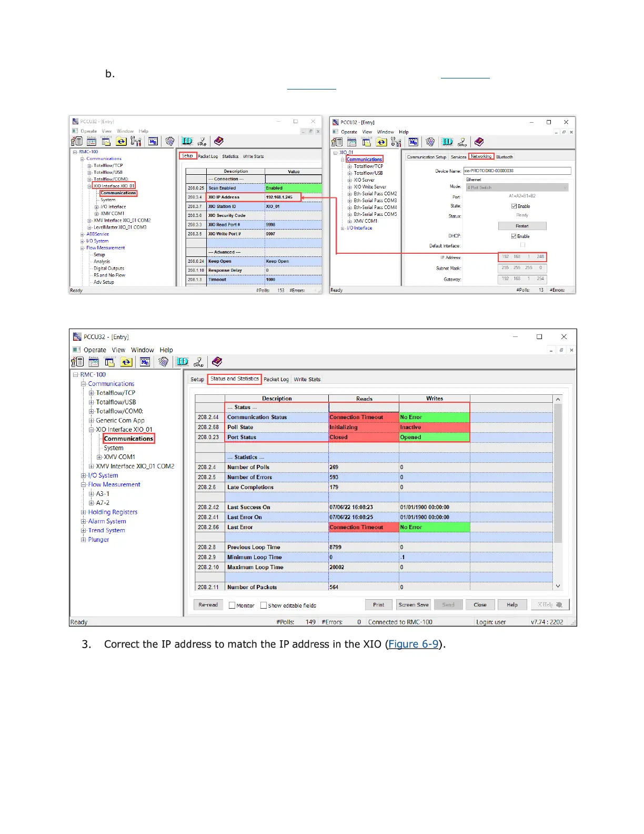644x834 pixels.
Task: Open the Mode 4 Port Switch dropdown
Action: coord(517,187)
